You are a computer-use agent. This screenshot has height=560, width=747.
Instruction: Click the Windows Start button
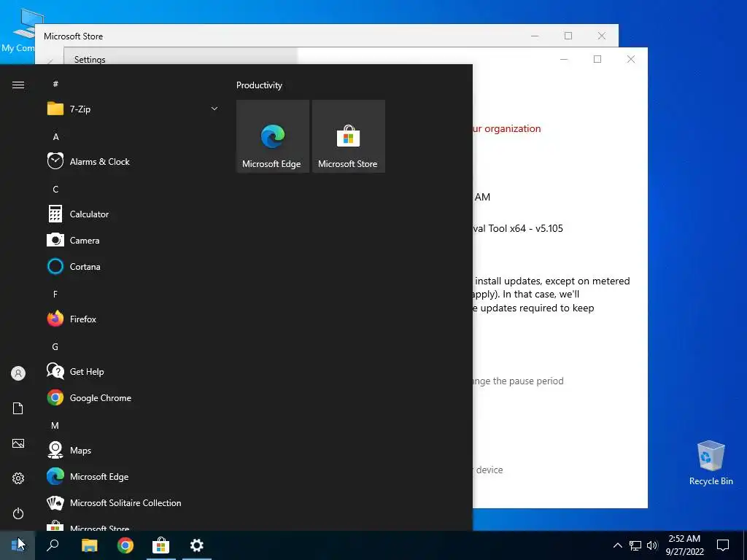(18, 545)
